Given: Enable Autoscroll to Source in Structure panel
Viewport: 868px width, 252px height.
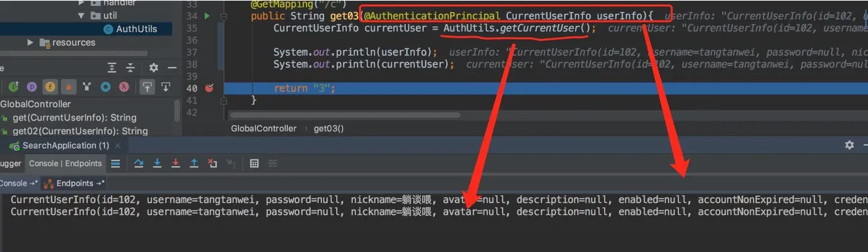Looking at the screenshot, I should pyautogui.click(x=147, y=86).
